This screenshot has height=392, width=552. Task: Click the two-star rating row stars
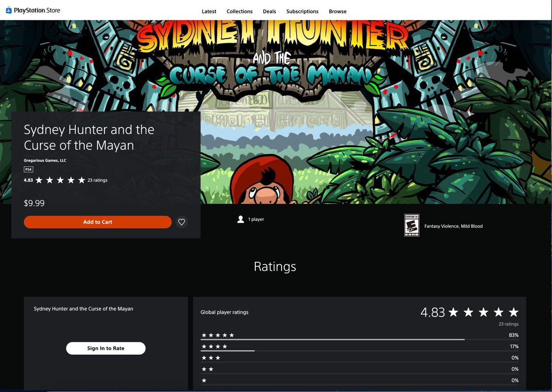pyautogui.click(x=207, y=369)
